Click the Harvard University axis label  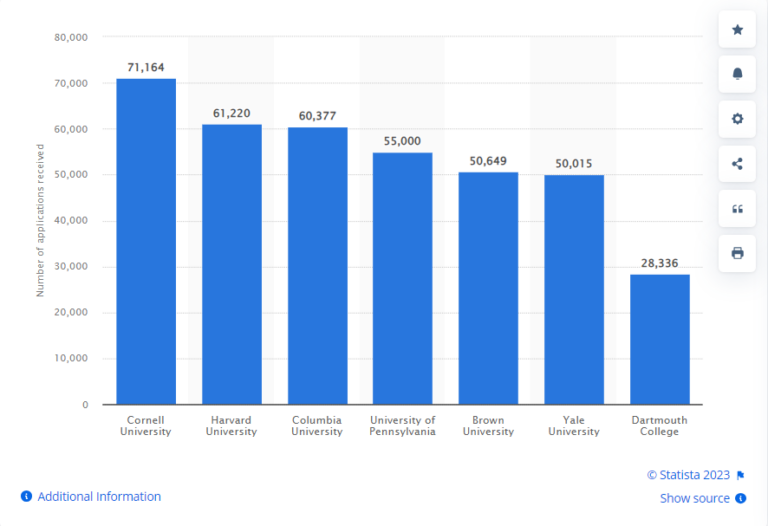[231, 426]
